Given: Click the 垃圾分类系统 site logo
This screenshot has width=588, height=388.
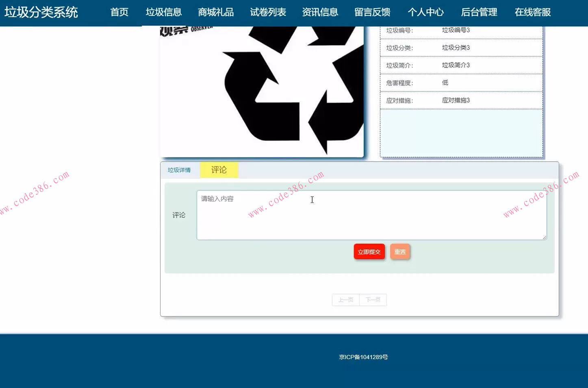Looking at the screenshot, I should click(40, 12).
